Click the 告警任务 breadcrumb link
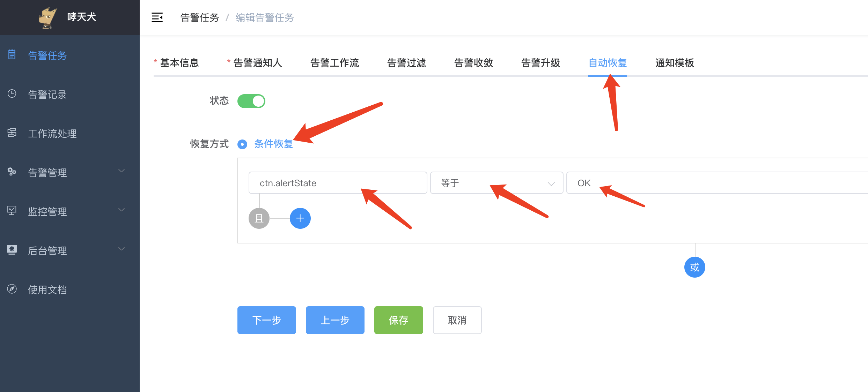This screenshot has width=868, height=392. pos(200,17)
